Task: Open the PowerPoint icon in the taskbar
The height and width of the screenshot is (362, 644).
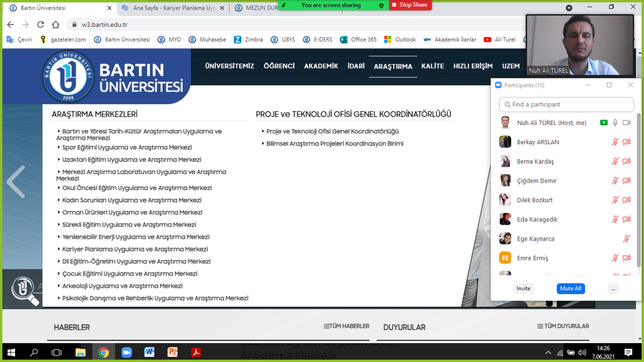Action: tap(172, 353)
